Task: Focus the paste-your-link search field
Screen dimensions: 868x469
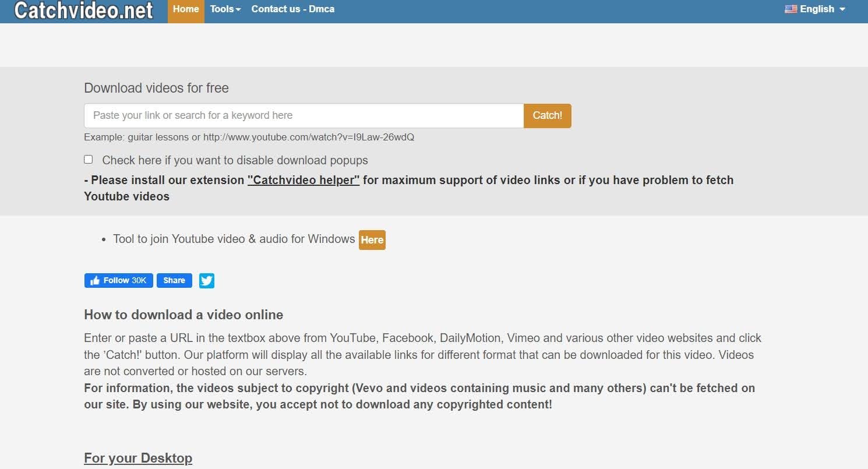Action: pyautogui.click(x=304, y=115)
